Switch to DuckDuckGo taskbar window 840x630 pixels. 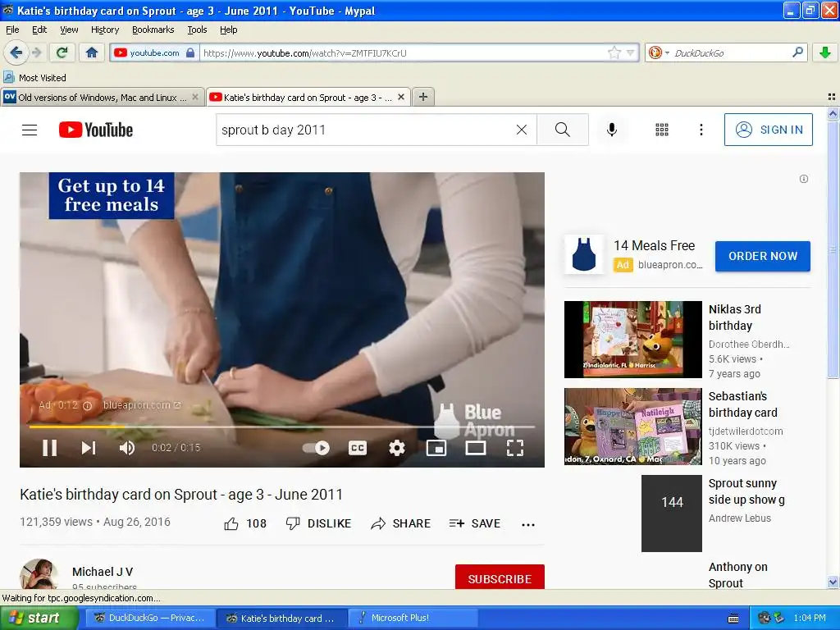pyautogui.click(x=149, y=618)
